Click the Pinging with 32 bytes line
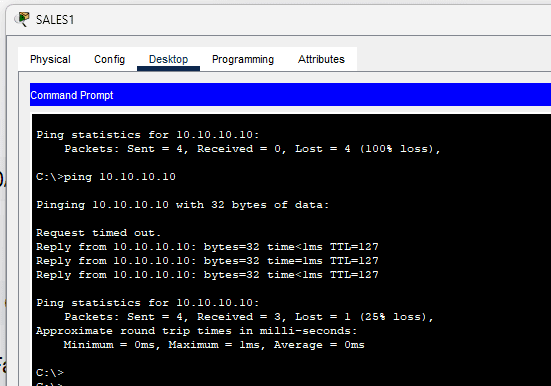551x386 pixels. 183,205
